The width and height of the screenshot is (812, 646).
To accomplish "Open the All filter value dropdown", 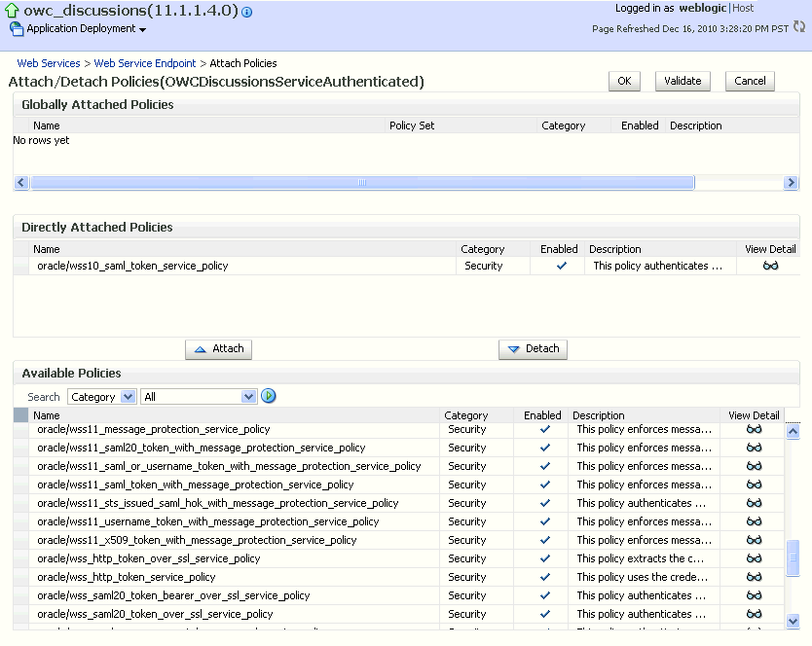I will [x=248, y=397].
